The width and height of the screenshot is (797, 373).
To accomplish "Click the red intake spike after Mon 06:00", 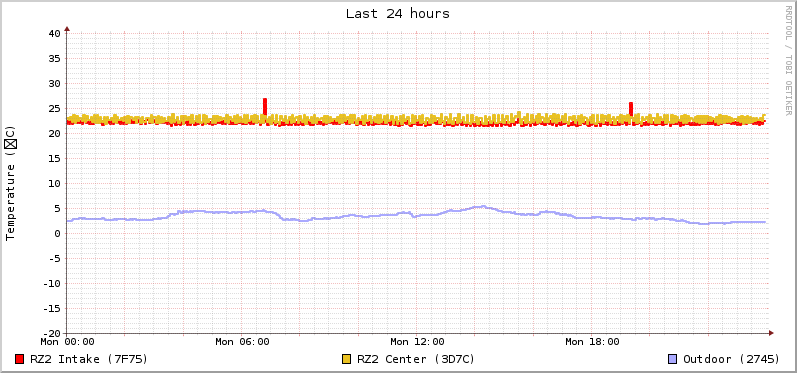I will (x=265, y=106).
